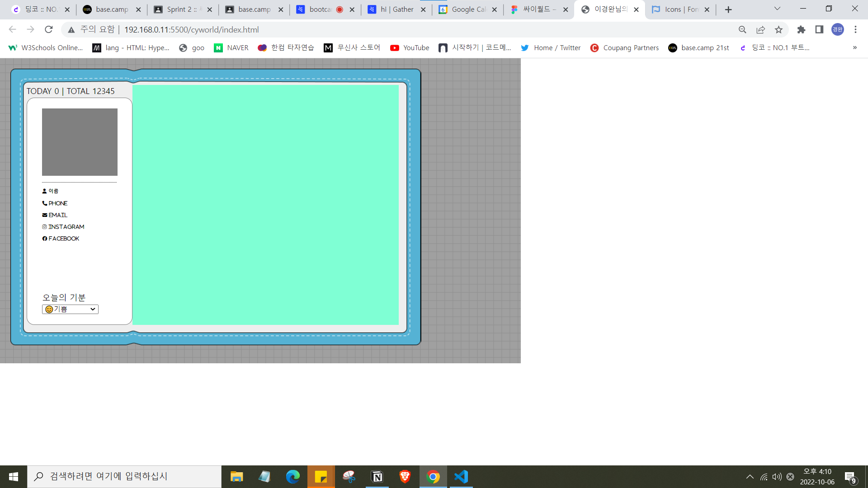This screenshot has height=488, width=868.
Task: Open Visual Studio Code from taskbar
Action: pyautogui.click(x=461, y=477)
